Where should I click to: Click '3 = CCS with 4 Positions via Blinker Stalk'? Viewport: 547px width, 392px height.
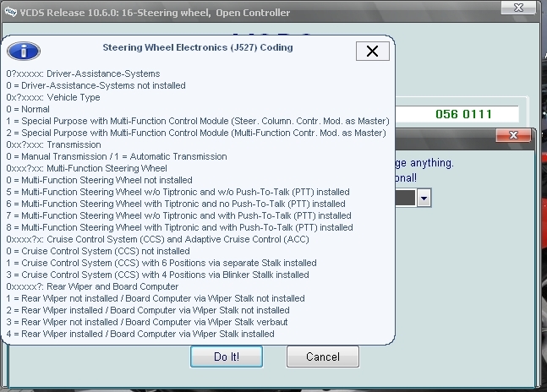tap(158, 275)
